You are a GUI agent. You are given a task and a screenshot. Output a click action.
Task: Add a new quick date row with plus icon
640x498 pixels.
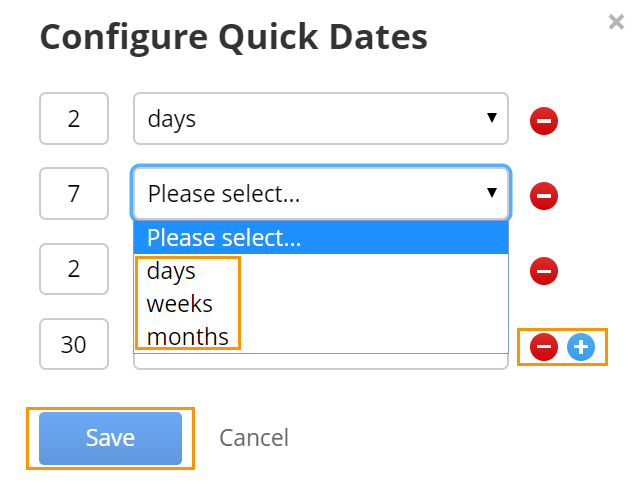click(581, 347)
